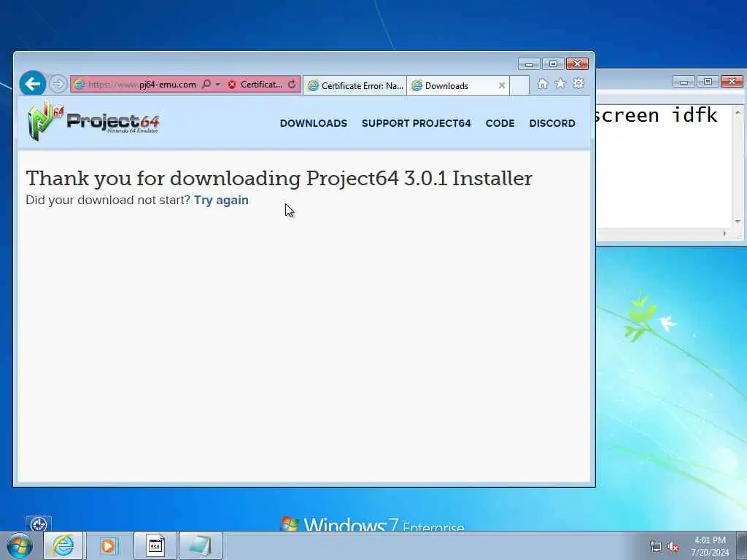Image resolution: width=747 pixels, height=560 pixels.
Task: Click the search magnifier in address bar
Action: coord(206,85)
